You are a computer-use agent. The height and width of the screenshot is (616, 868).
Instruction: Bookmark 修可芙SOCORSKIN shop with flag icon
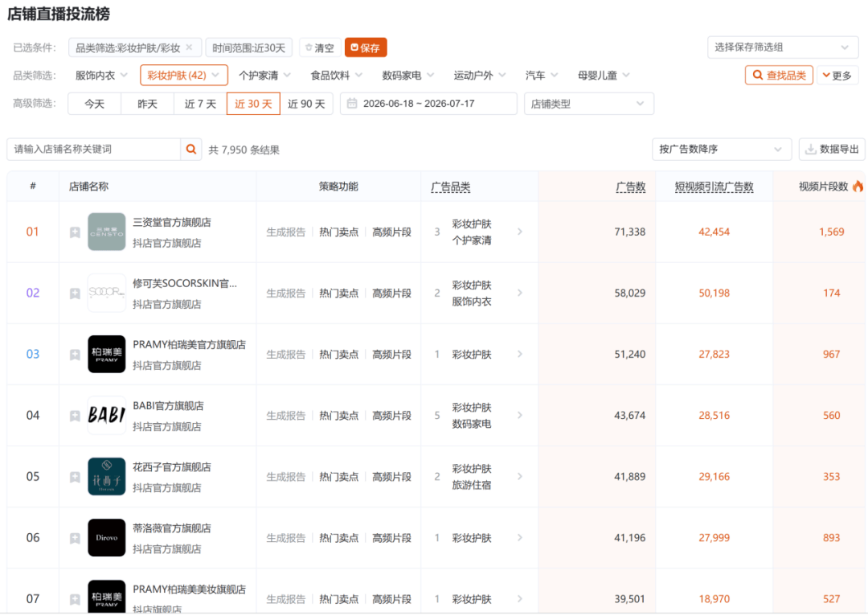[75, 294]
